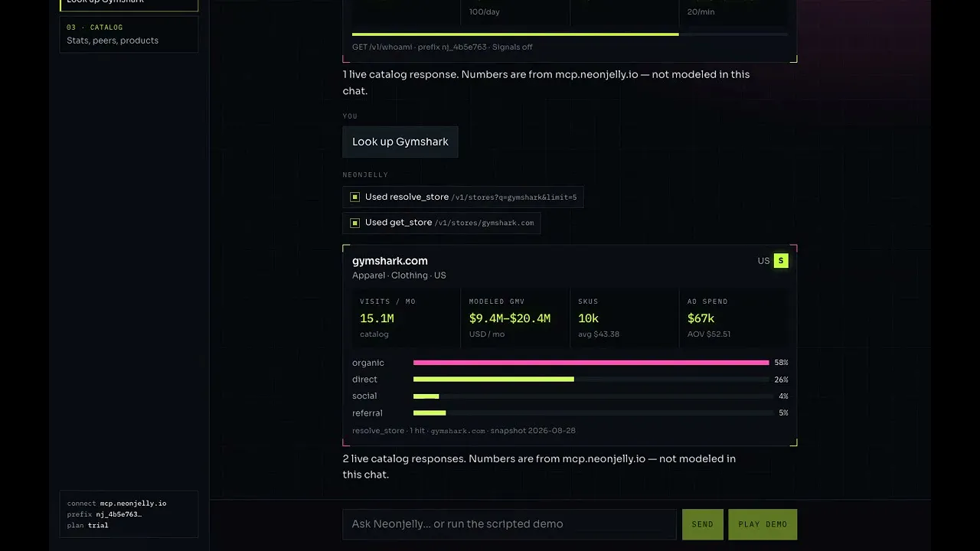Click the gymshark.com store title
The image size is (980, 551).
[x=390, y=261]
